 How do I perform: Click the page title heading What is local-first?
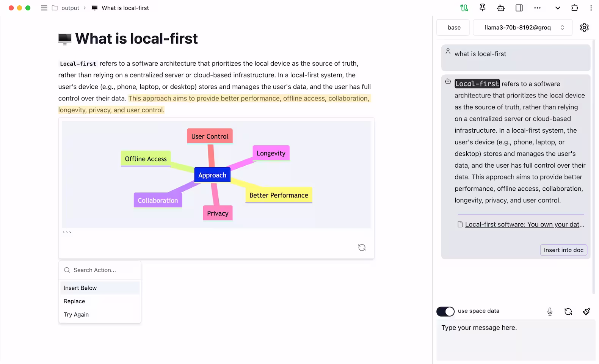point(136,39)
